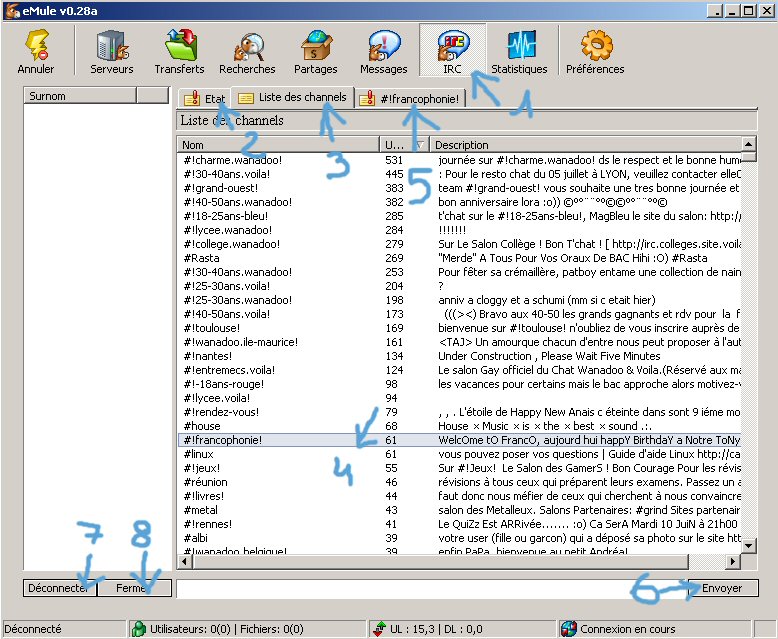The height and width of the screenshot is (639, 778).
Task: Select the IRC toolbar icon
Action: click(453, 50)
